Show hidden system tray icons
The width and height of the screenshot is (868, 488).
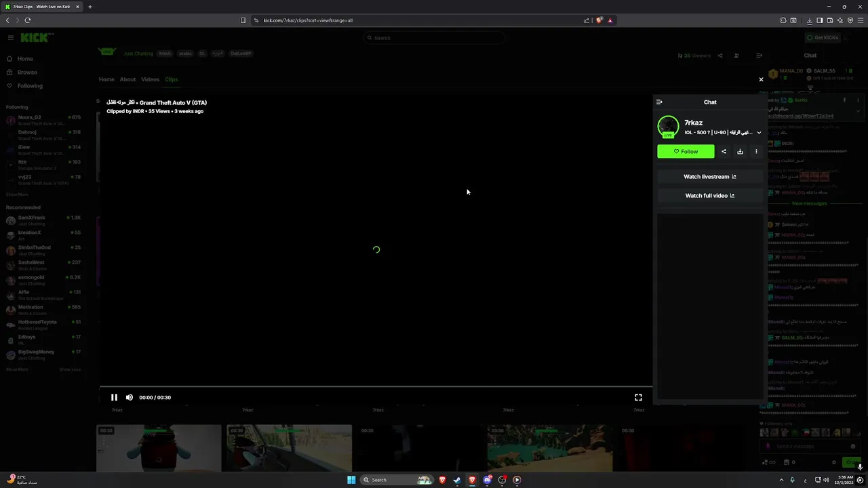coord(781,480)
